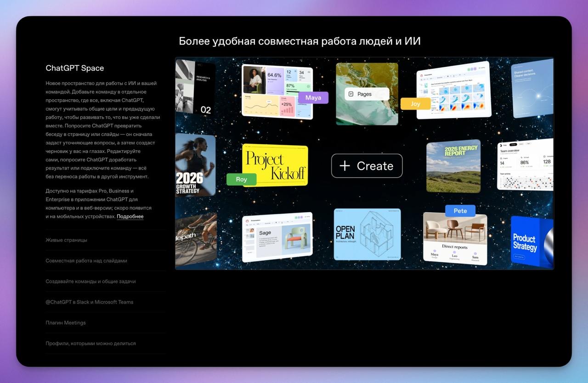Click the ChatGPT Space heading
This screenshot has height=383, width=588.
point(75,68)
